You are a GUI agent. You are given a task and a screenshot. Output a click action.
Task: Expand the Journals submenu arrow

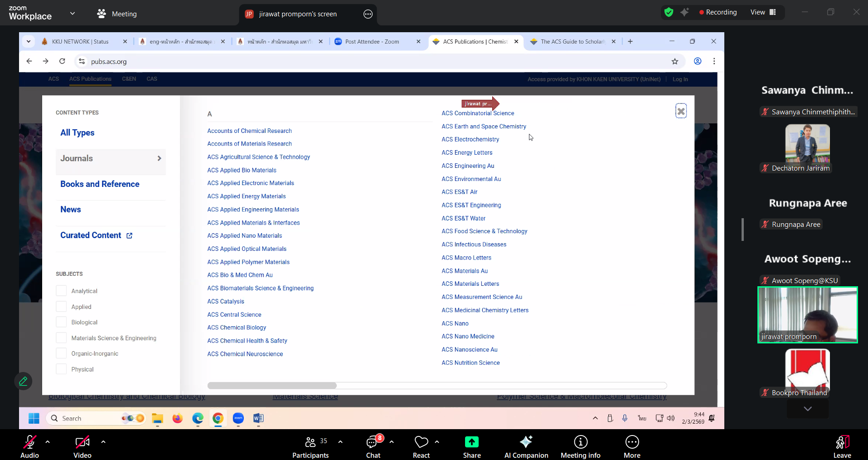point(159,158)
